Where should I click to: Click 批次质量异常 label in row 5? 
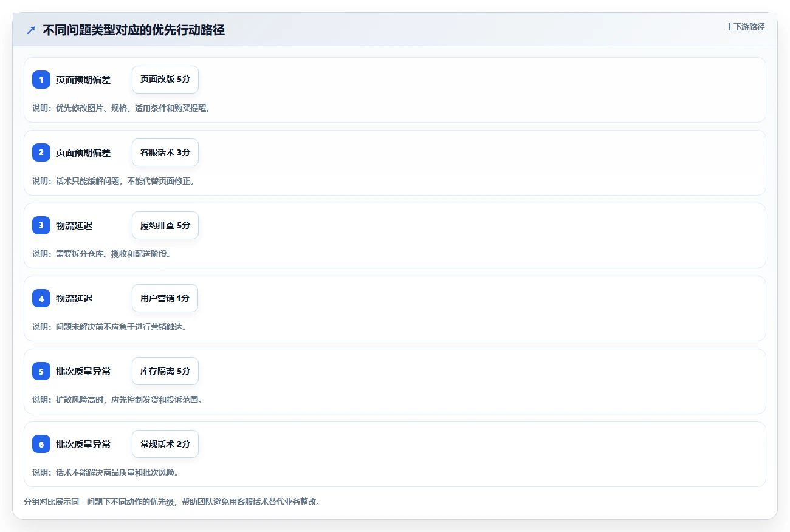(x=83, y=371)
